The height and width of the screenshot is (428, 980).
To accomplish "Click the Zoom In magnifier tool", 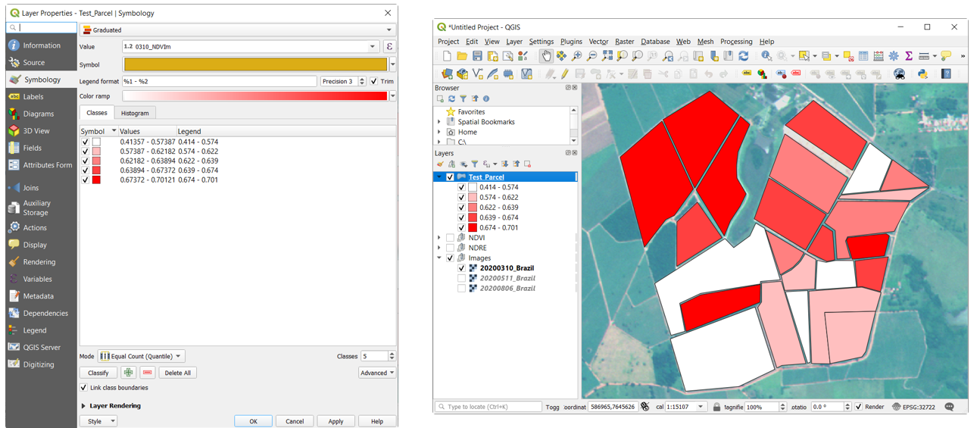I will pyautogui.click(x=577, y=56).
